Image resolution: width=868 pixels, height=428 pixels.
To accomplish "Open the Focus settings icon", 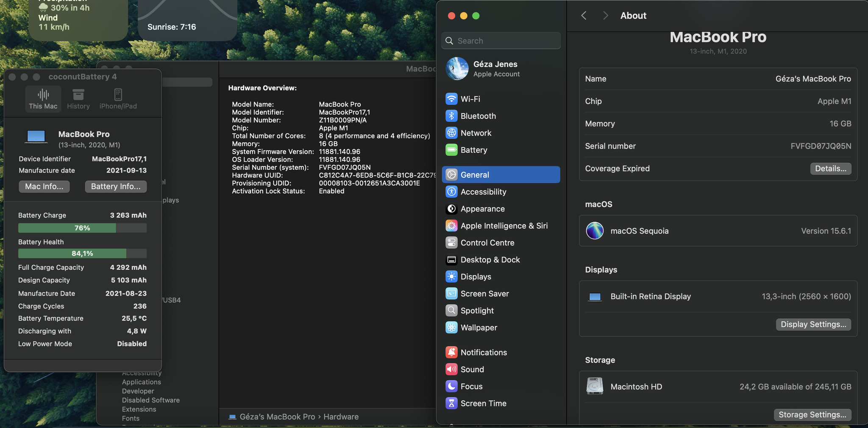I will coord(451,386).
